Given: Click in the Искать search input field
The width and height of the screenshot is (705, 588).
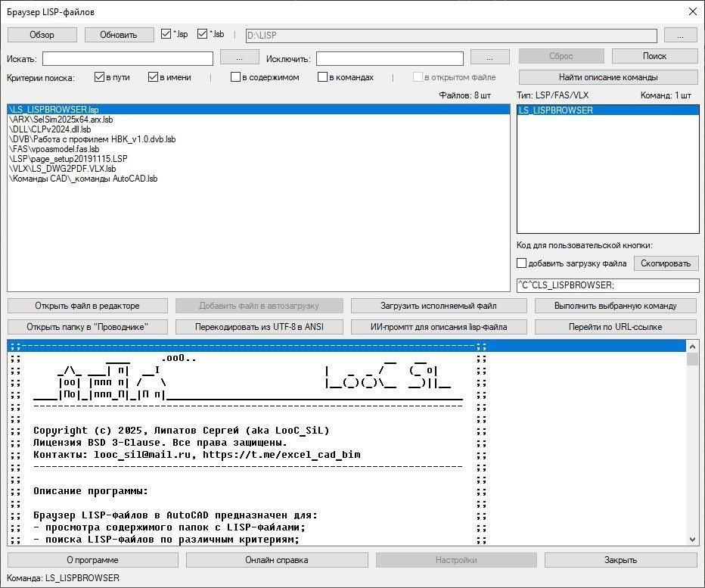Looking at the screenshot, I should [x=127, y=58].
